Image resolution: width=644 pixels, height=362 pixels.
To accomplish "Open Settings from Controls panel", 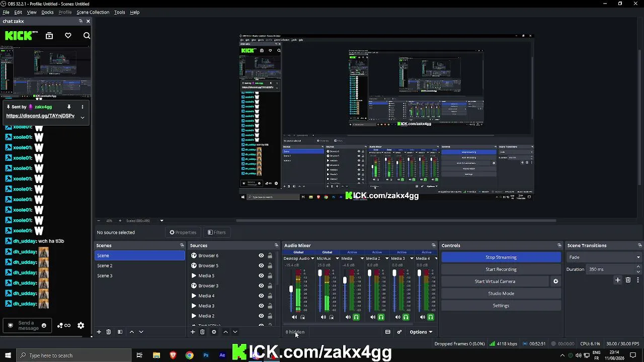I will tap(501, 306).
